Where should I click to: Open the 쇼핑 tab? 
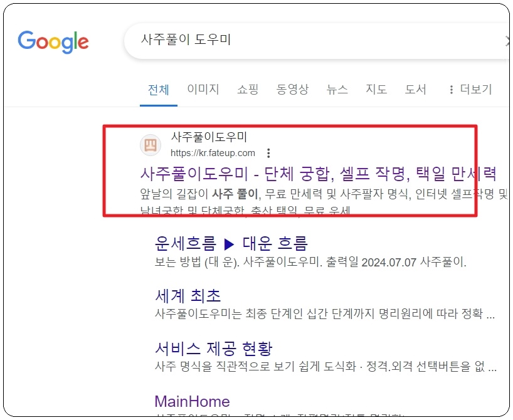tap(248, 89)
